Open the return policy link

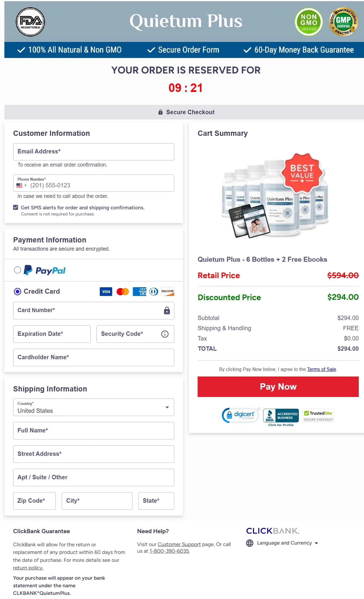point(28,568)
